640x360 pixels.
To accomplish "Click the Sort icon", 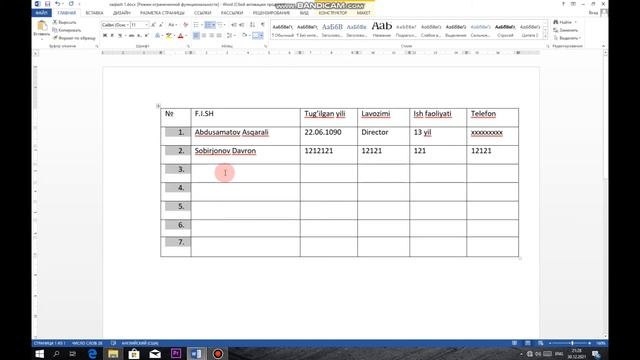I will point(253,25).
